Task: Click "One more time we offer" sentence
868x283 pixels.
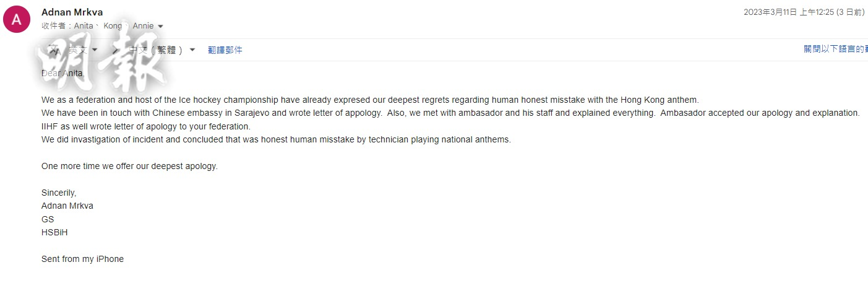Action: [x=129, y=166]
